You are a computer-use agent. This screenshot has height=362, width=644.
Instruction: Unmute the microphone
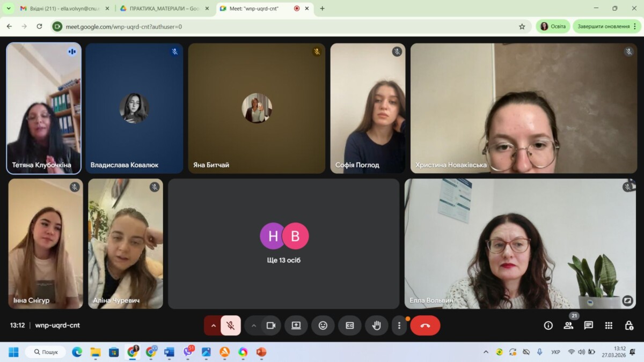tap(230, 326)
